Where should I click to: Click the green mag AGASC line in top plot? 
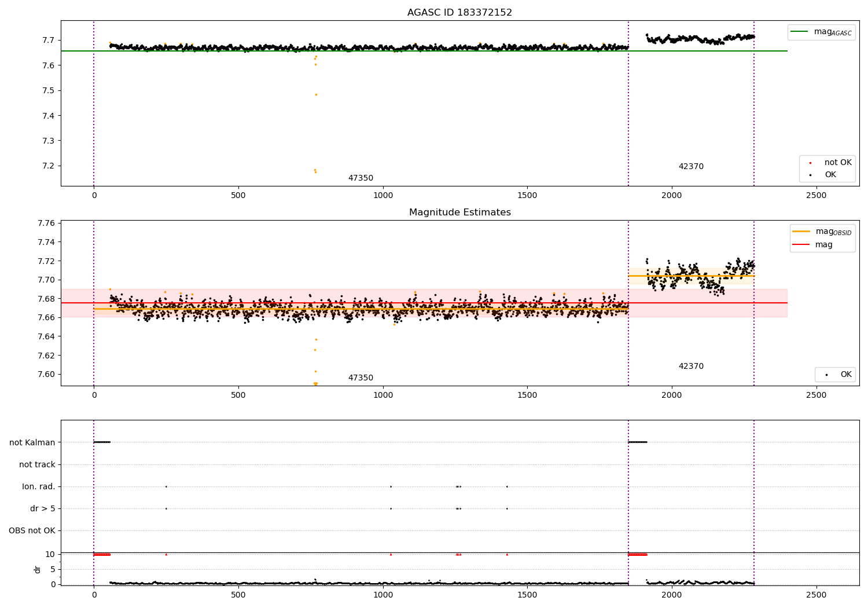pos(424,51)
